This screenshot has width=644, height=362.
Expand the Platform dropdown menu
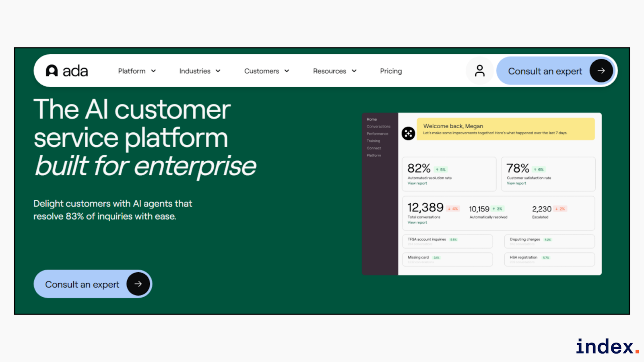[x=137, y=71]
